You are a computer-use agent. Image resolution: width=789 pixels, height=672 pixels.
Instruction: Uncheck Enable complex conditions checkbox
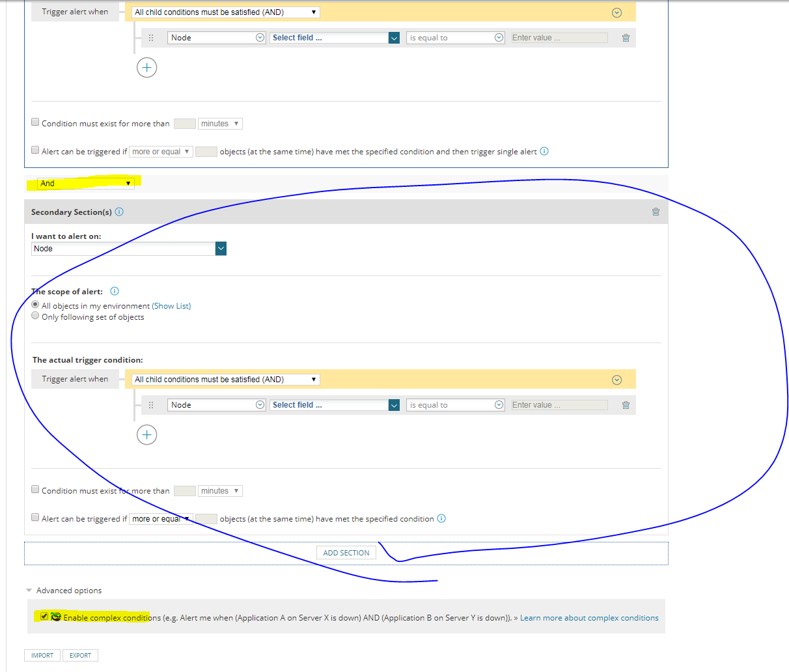(x=44, y=616)
